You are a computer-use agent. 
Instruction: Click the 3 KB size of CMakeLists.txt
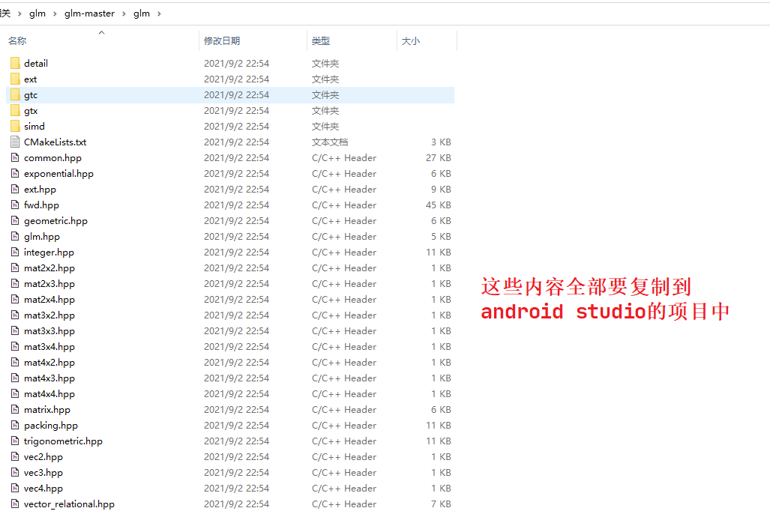[441, 142]
